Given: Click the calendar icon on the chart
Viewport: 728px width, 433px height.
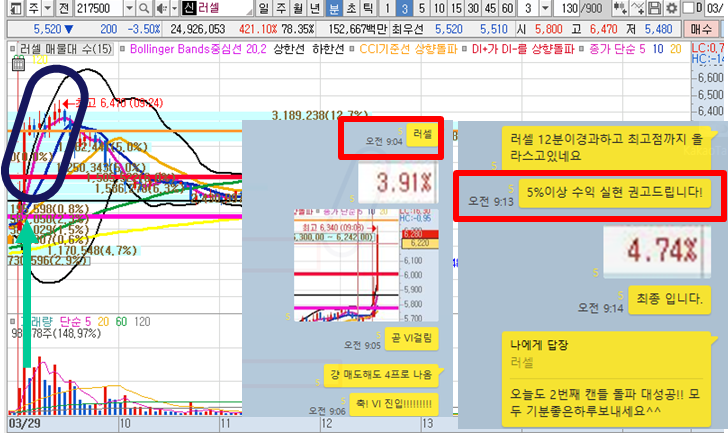Looking at the screenshot, I should click(x=18, y=63).
